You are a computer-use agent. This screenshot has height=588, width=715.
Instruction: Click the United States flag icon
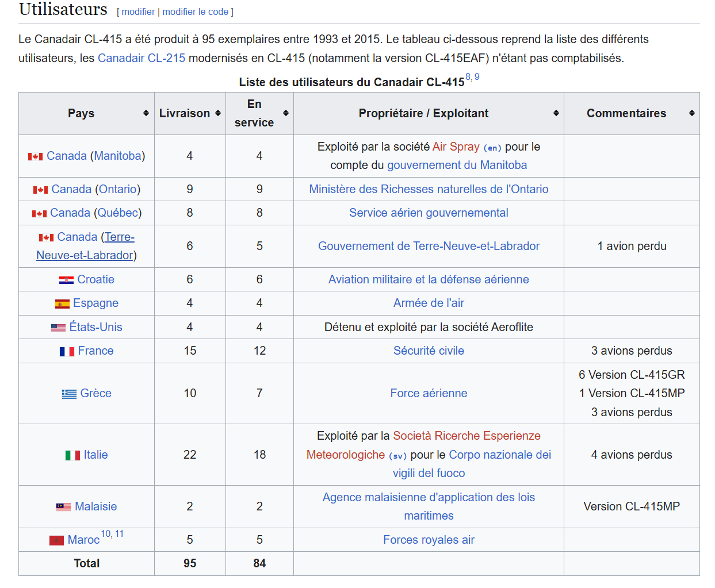(x=58, y=328)
